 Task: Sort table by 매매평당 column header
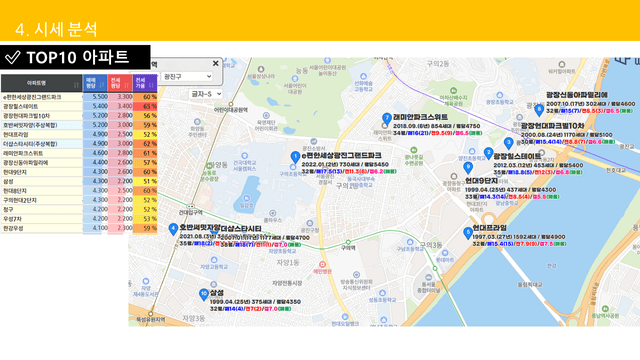[95, 83]
